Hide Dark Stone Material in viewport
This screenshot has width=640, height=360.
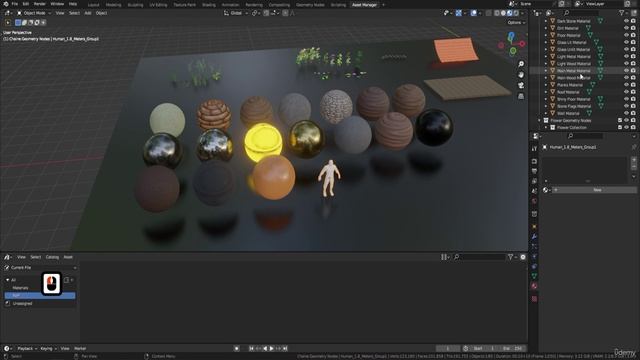[x=626, y=21]
